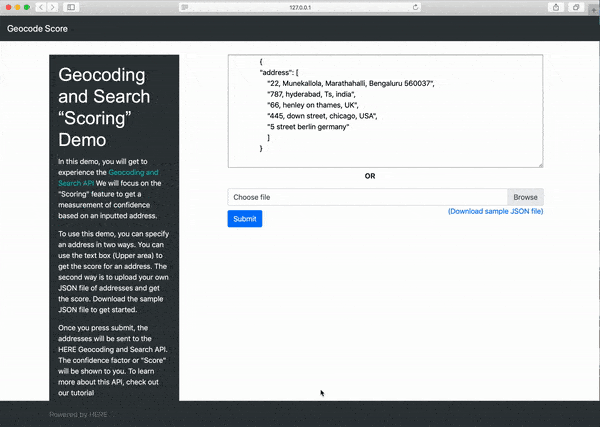Click the Geocoding and Search "Scoring" Demo heading
Viewport: 600px width, 427px height.
pyautogui.click(x=104, y=107)
